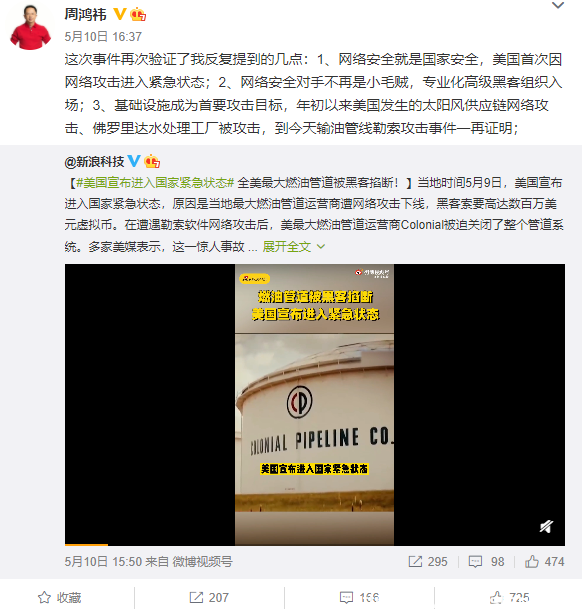Open the post timestamp 5月10日 16:37
This screenshot has width=582, height=616.
point(103,37)
